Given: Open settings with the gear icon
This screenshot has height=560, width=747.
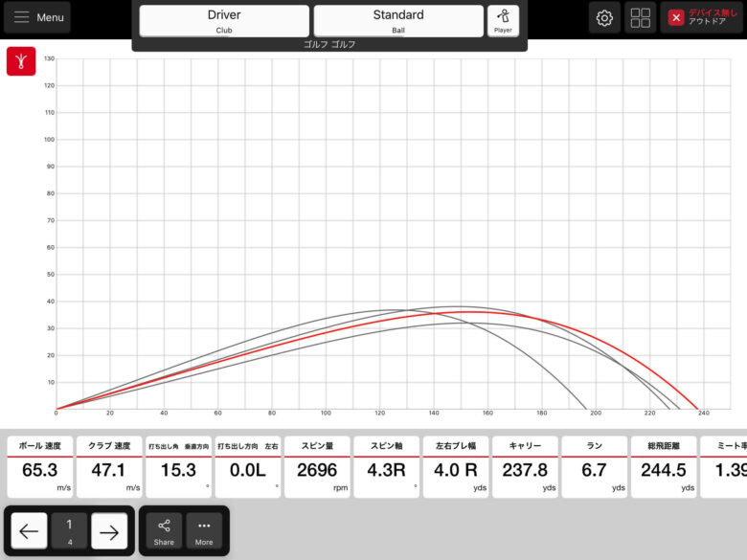Looking at the screenshot, I should [x=604, y=18].
